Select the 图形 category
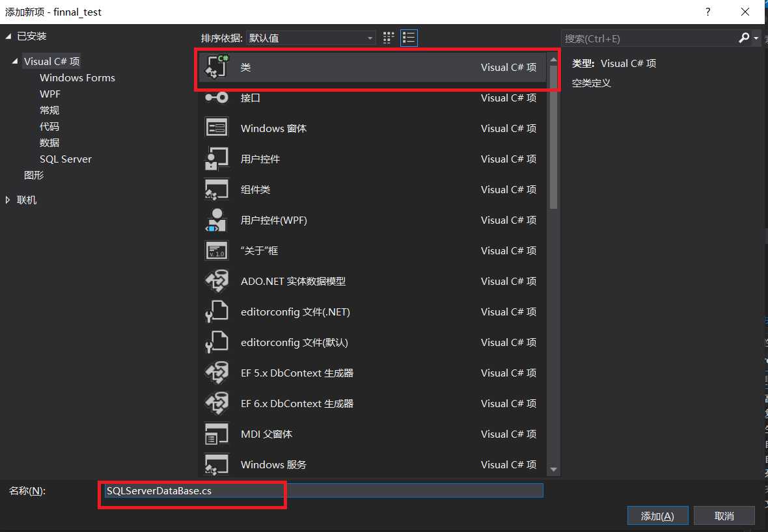This screenshot has width=768, height=532. (x=34, y=175)
